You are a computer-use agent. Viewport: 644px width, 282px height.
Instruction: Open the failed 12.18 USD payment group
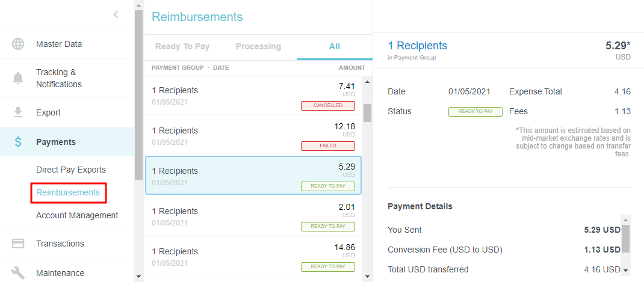click(253, 136)
